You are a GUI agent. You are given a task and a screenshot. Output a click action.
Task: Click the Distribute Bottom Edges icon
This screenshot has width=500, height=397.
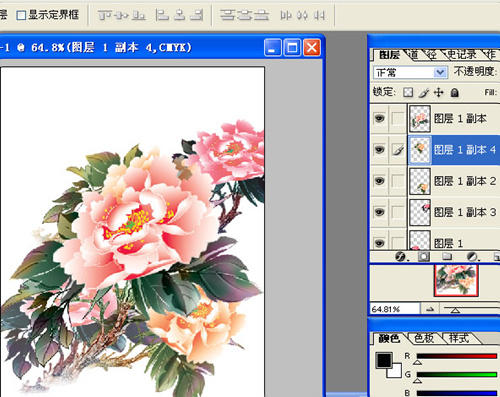(x=261, y=15)
